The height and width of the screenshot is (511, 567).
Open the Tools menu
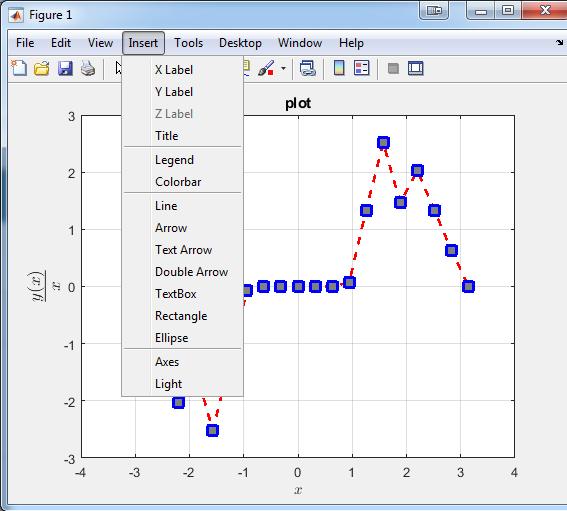click(x=188, y=43)
